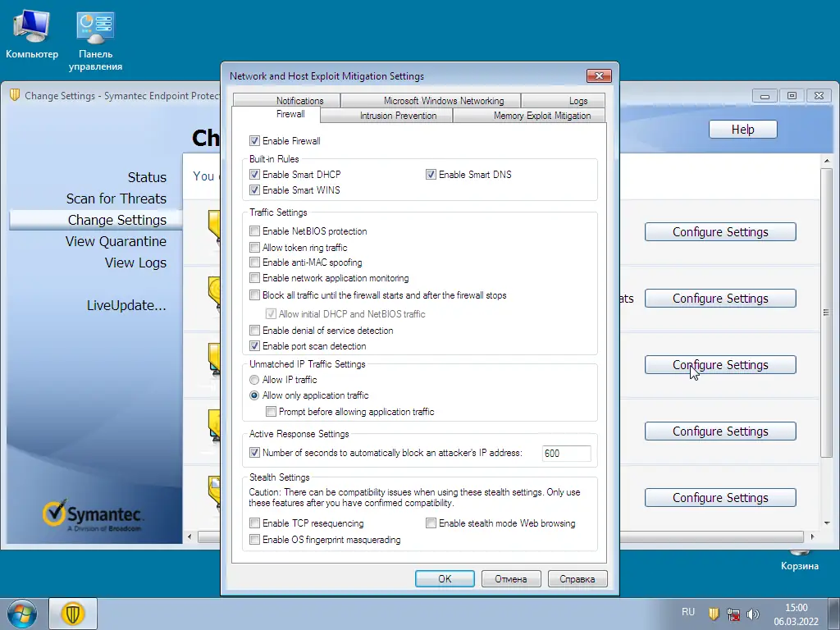This screenshot has height=630, width=840.
Task: Enable stealth mode Web browsing checkbox
Action: click(431, 523)
